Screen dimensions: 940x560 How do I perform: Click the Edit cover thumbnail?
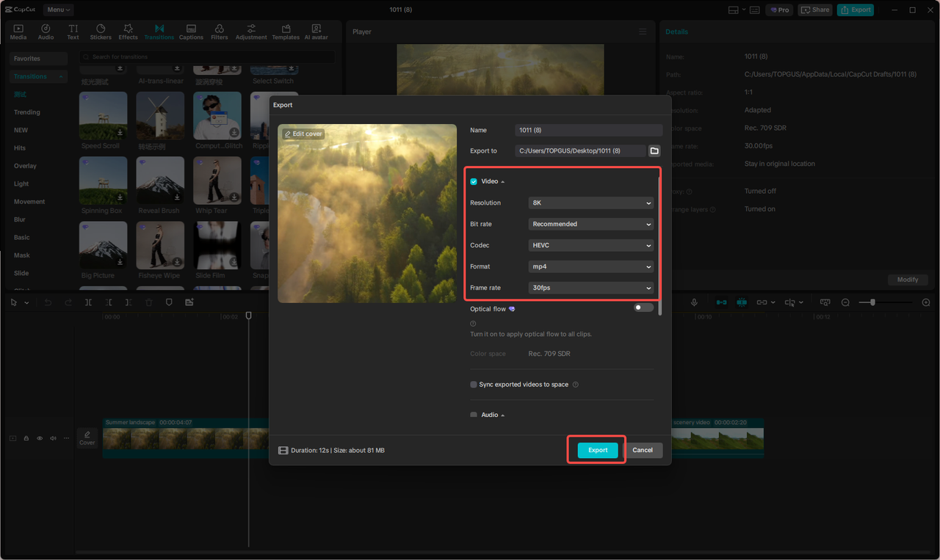tap(302, 134)
